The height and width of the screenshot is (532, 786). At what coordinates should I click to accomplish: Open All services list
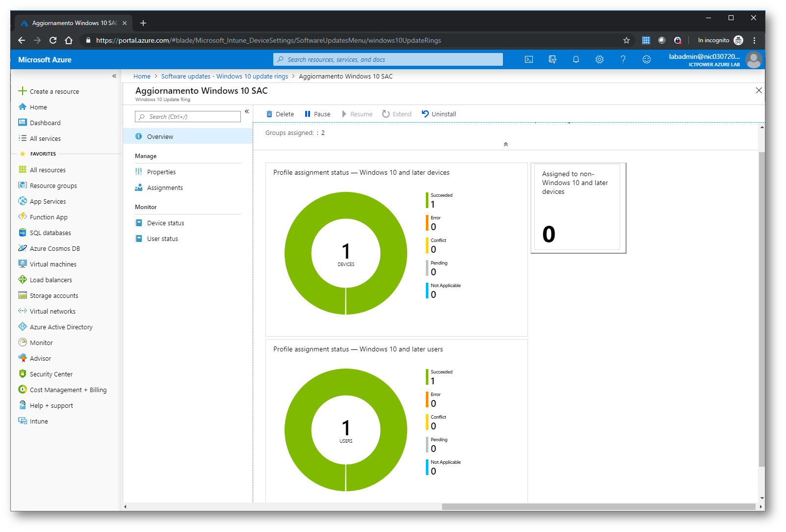coord(45,138)
